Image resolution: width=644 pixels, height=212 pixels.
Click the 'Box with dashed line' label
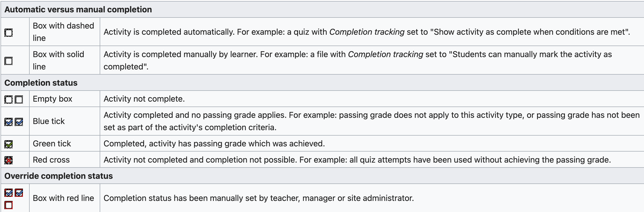tap(63, 32)
